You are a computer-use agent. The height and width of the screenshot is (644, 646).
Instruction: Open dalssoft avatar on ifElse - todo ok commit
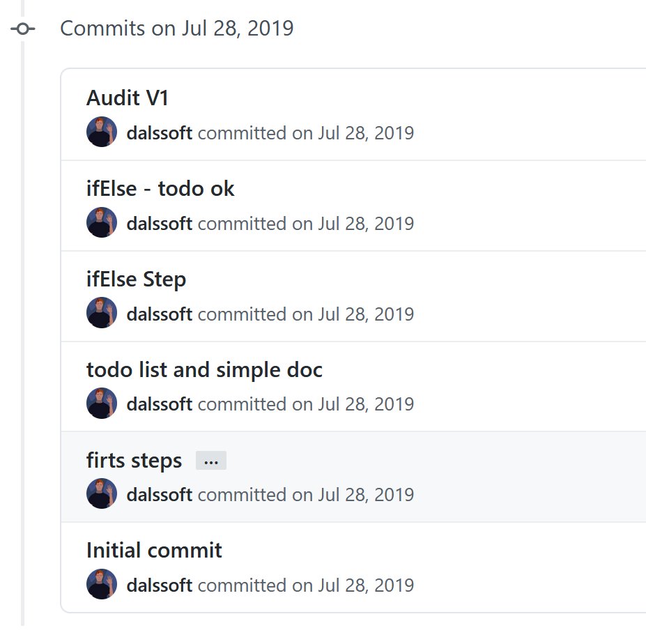(x=102, y=222)
